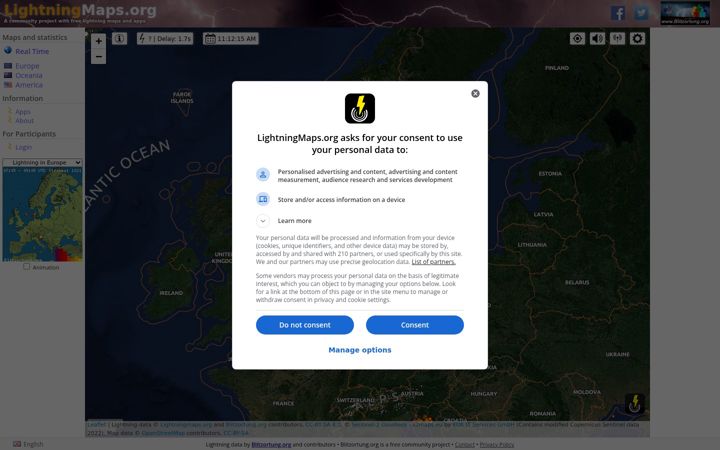
Task: Open the Facebook page icon
Action: coord(618,13)
